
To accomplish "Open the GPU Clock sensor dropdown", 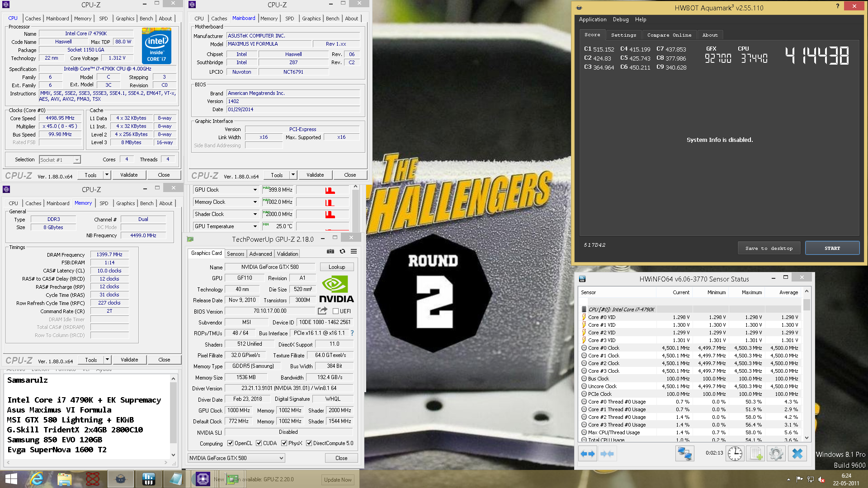I will click(255, 190).
